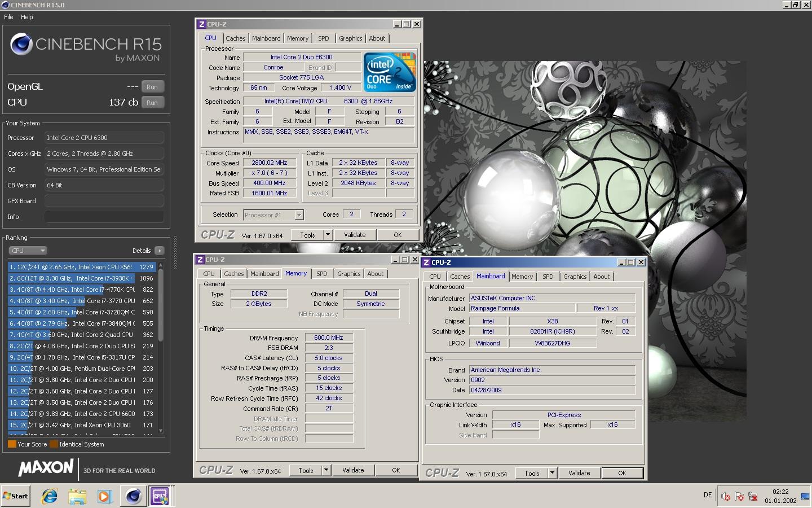Open Internet Explorer from the taskbar
The width and height of the screenshot is (812, 508).
click(x=50, y=496)
